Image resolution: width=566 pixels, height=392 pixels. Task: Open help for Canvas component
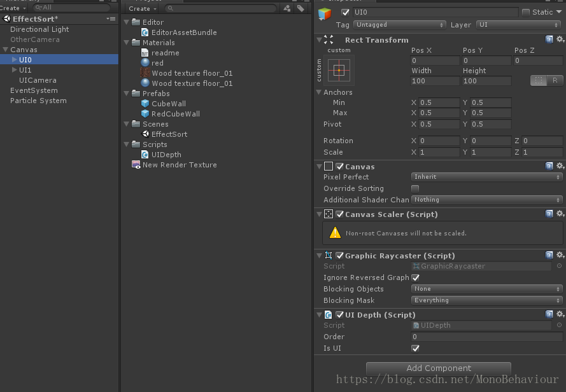coord(549,166)
